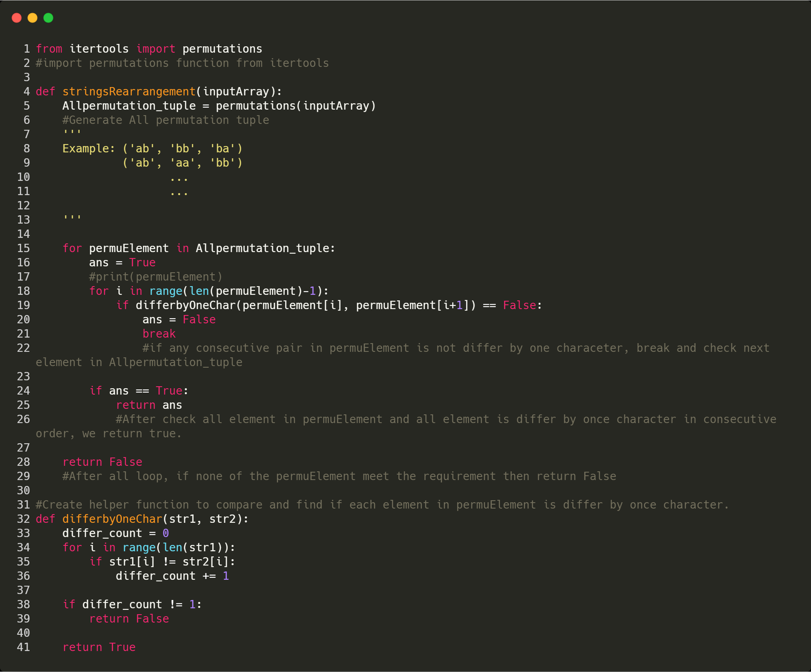Click 'differbyOneChar' definition on line 32
The width and height of the screenshot is (811, 672).
112,519
